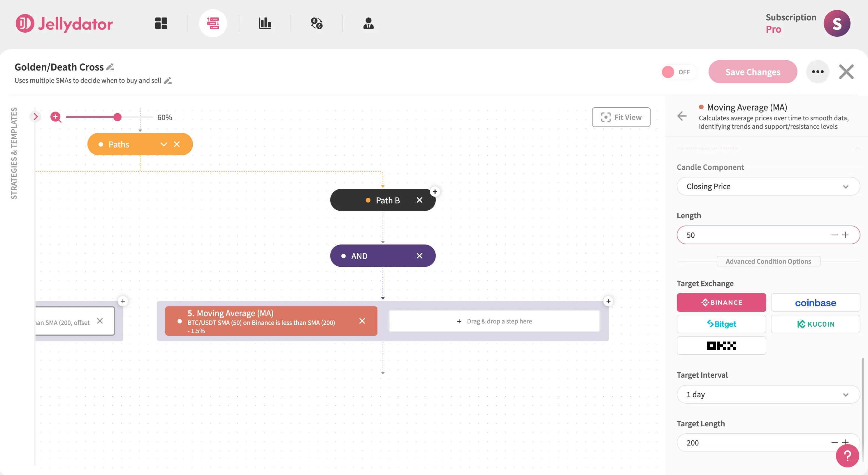This screenshot has height=475, width=868.
Task: Click the Jellydator logo
Action: click(x=64, y=24)
